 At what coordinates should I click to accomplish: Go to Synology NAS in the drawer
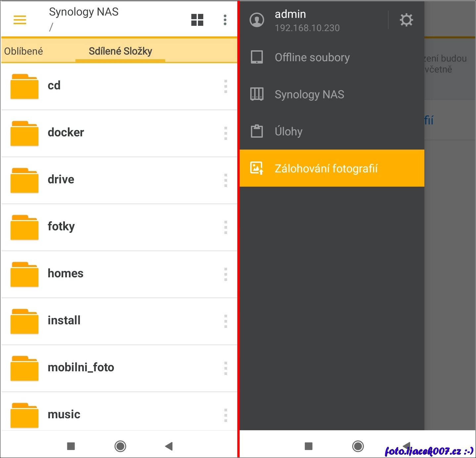(309, 94)
